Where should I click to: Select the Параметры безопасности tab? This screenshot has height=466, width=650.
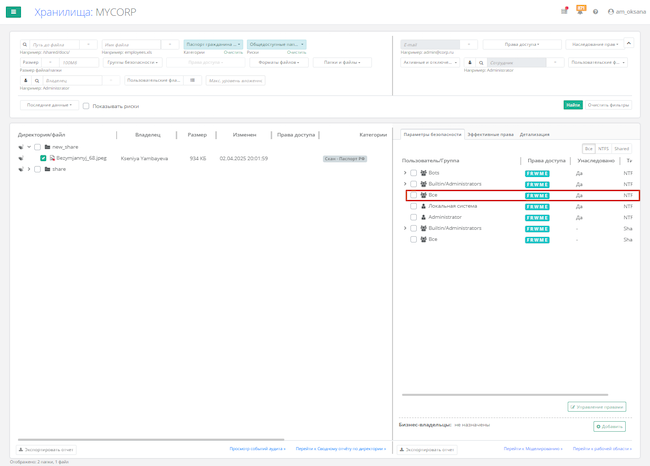432,134
